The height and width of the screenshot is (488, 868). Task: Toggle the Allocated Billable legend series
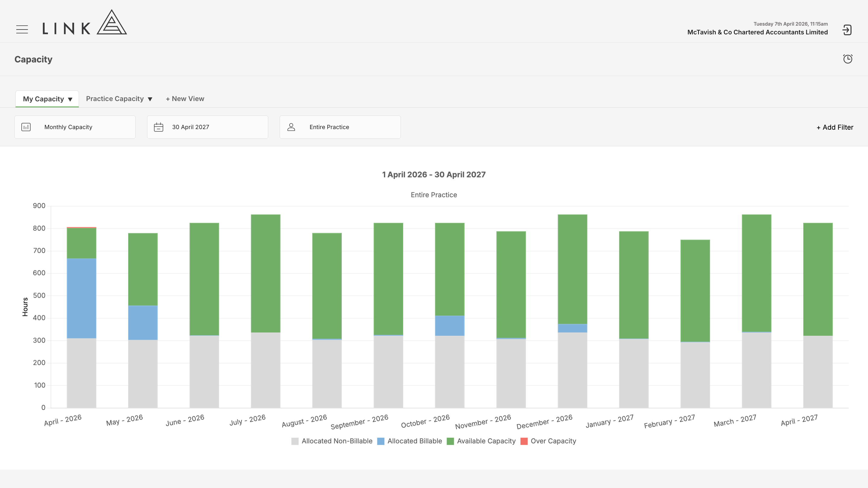[x=409, y=441]
